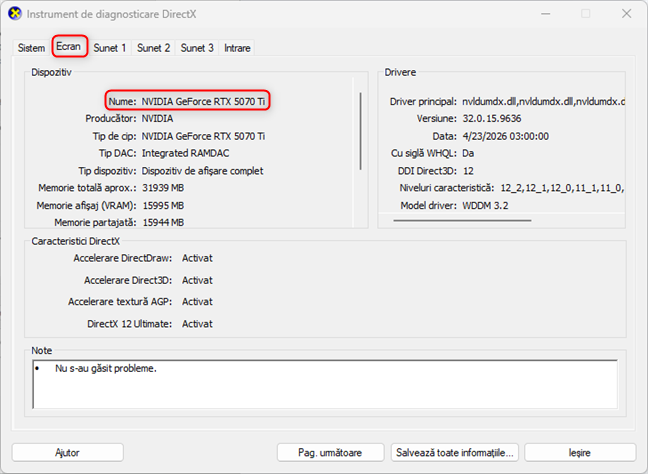Screen dimensions: 648x474
Task: Minimize the DirectX diagnostic window
Action: coord(546,14)
